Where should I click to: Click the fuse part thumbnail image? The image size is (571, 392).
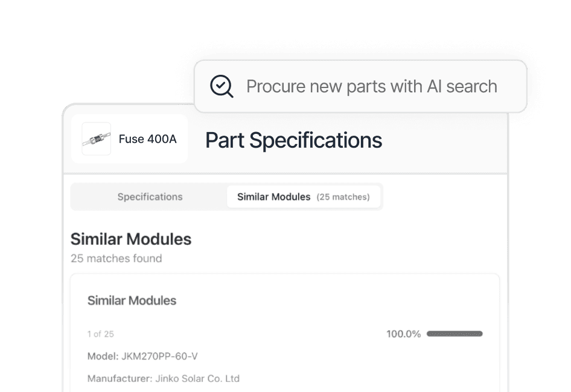[97, 139]
